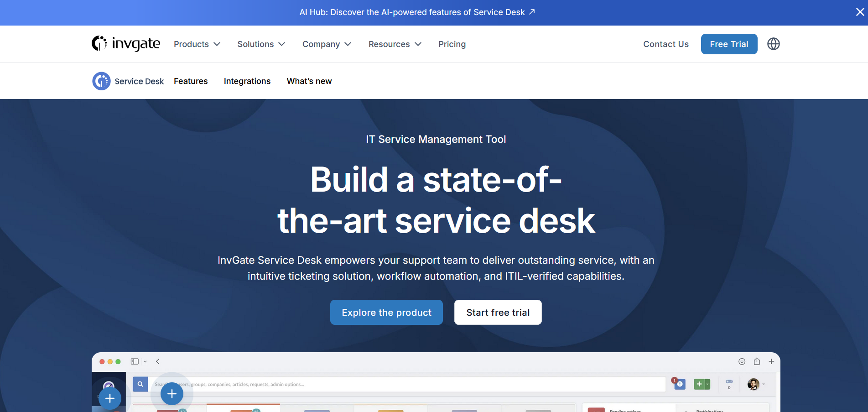Click the Free Trial button
This screenshot has height=412, width=868.
pyautogui.click(x=729, y=44)
